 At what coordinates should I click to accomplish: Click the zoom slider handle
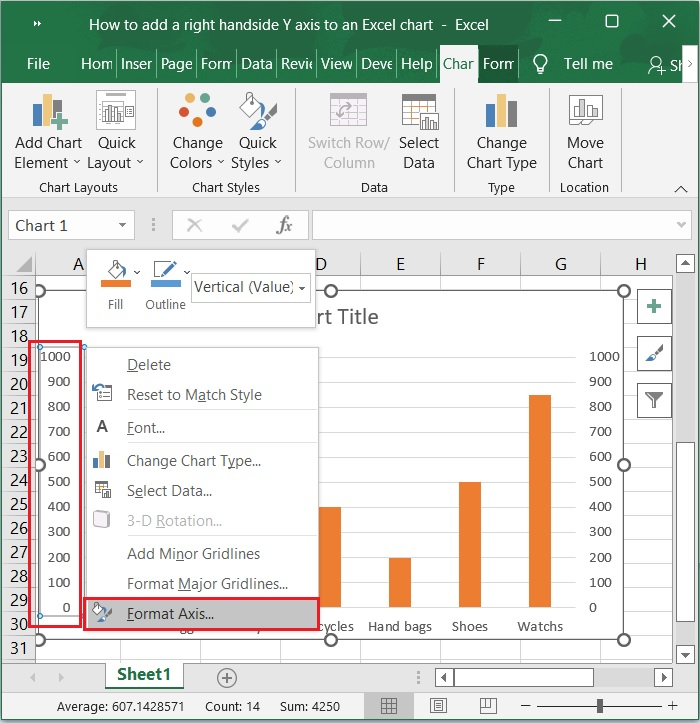point(599,705)
